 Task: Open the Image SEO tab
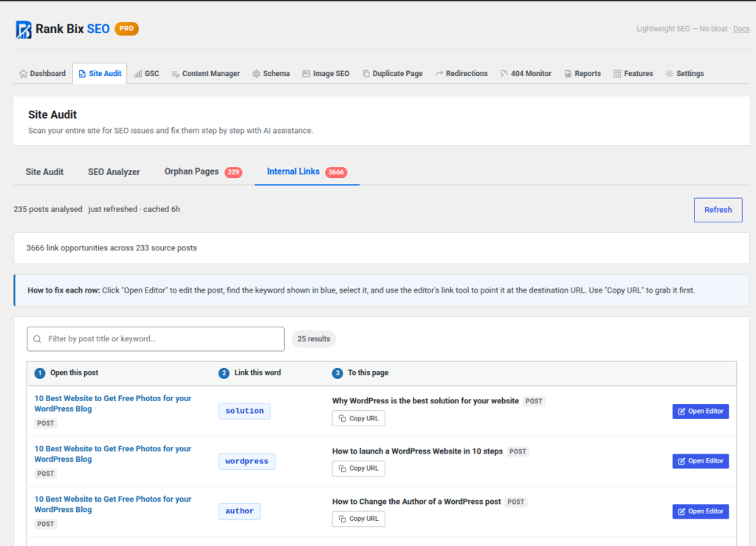[x=326, y=74]
